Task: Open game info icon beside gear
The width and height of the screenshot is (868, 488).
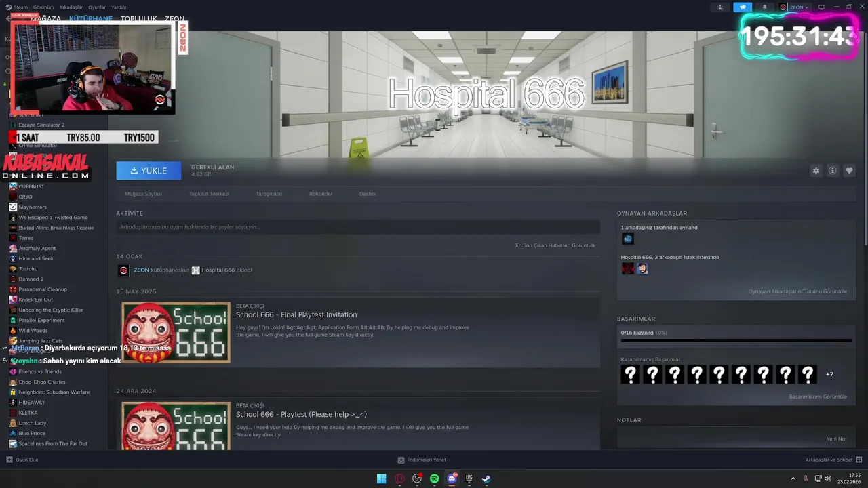Action: (833, 171)
